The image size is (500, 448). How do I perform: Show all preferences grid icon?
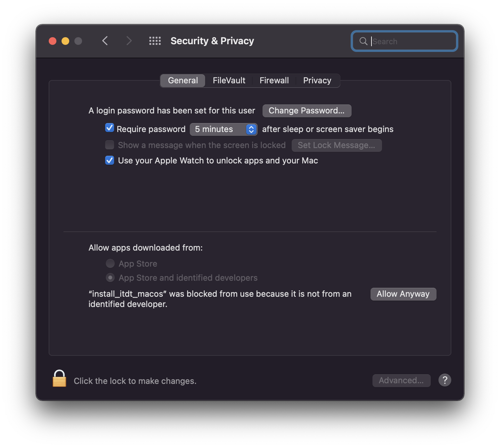click(155, 41)
